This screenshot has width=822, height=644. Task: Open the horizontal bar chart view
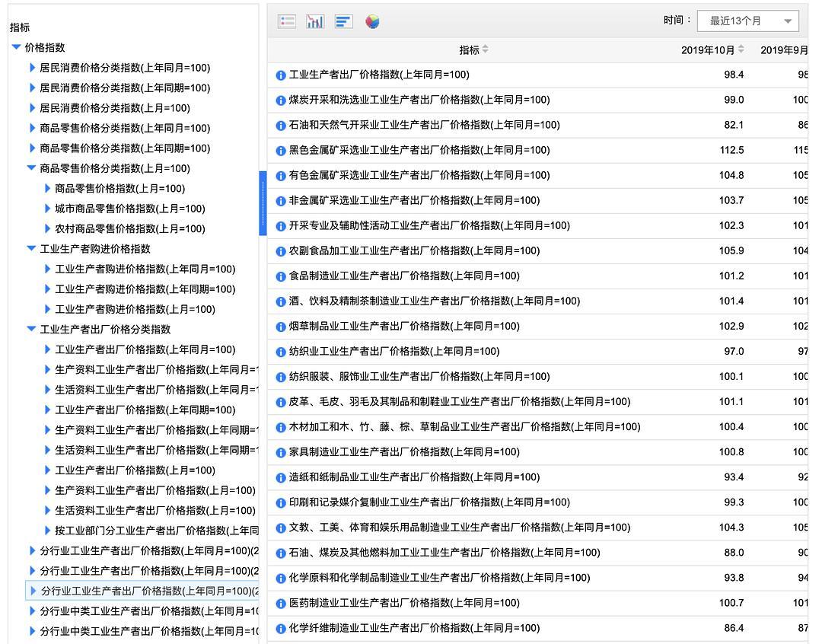343,21
